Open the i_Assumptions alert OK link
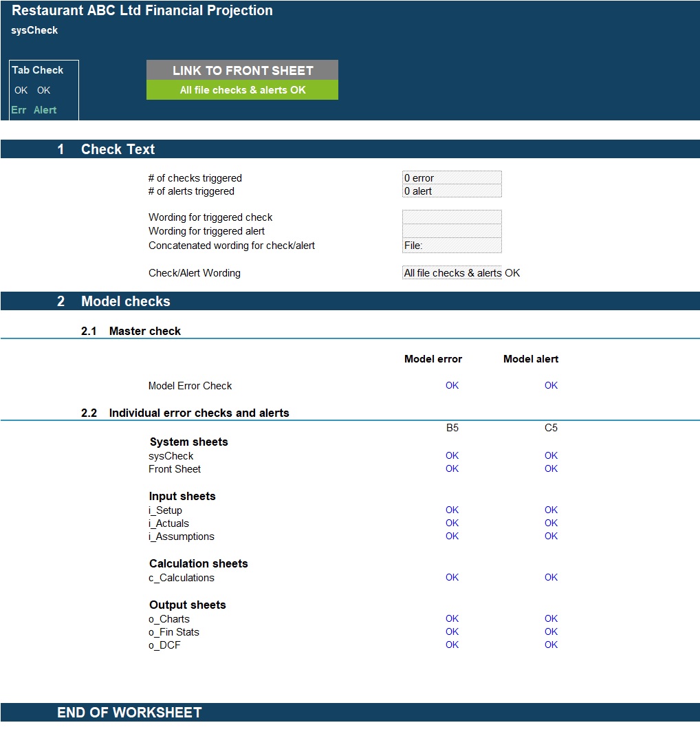Viewport: 700px width, 736px height. [x=551, y=536]
